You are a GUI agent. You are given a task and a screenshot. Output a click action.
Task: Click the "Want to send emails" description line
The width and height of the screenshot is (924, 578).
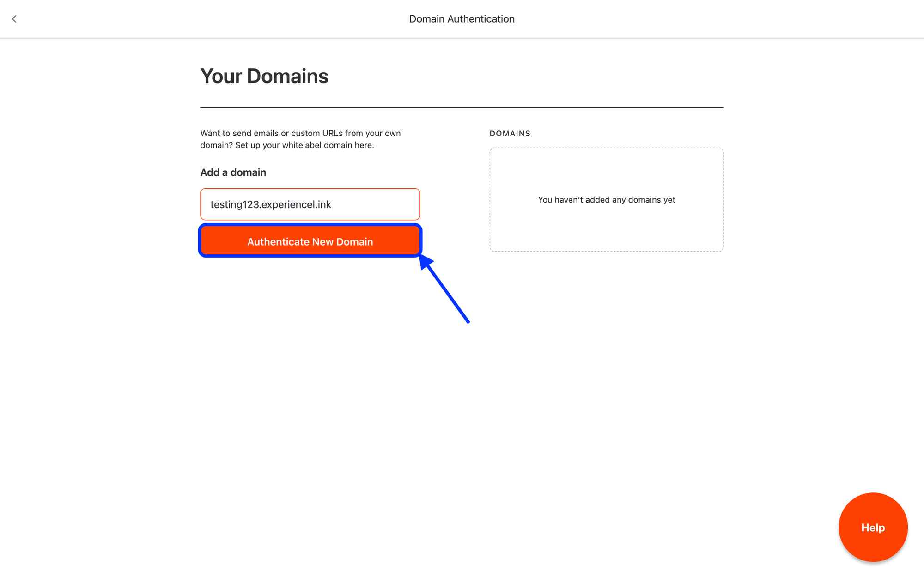300,133
